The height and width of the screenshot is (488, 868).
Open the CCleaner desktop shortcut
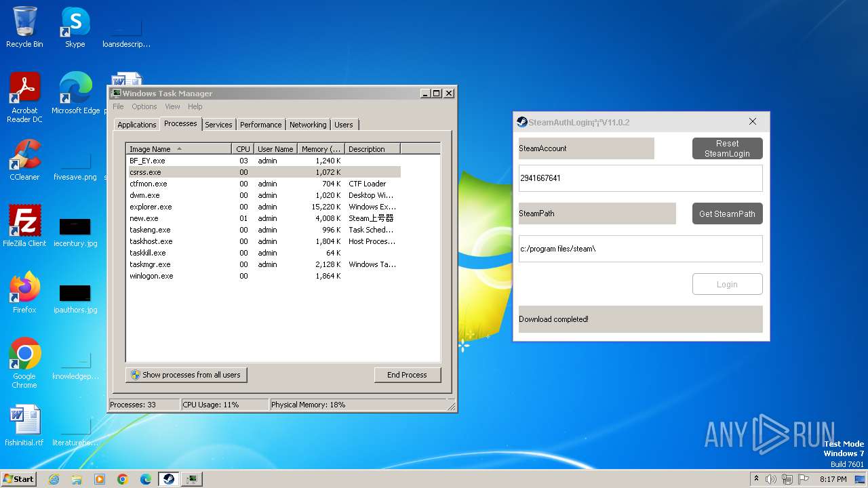click(24, 160)
